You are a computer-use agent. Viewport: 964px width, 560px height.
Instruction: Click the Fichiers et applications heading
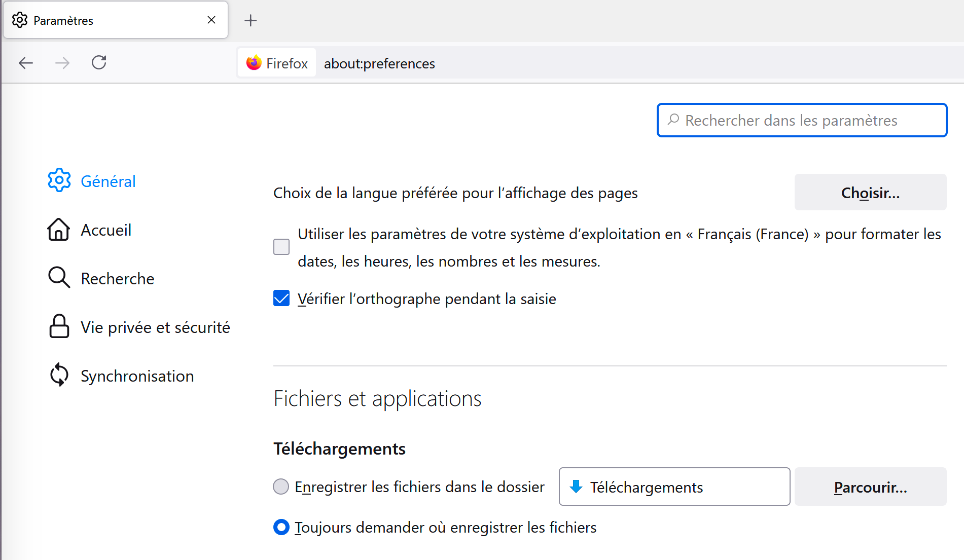click(377, 398)
